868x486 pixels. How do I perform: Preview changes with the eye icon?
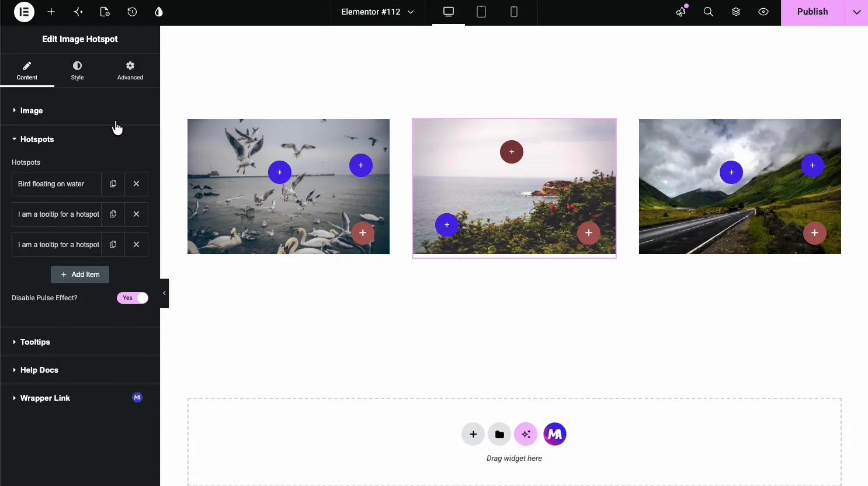tap(763, 12)
